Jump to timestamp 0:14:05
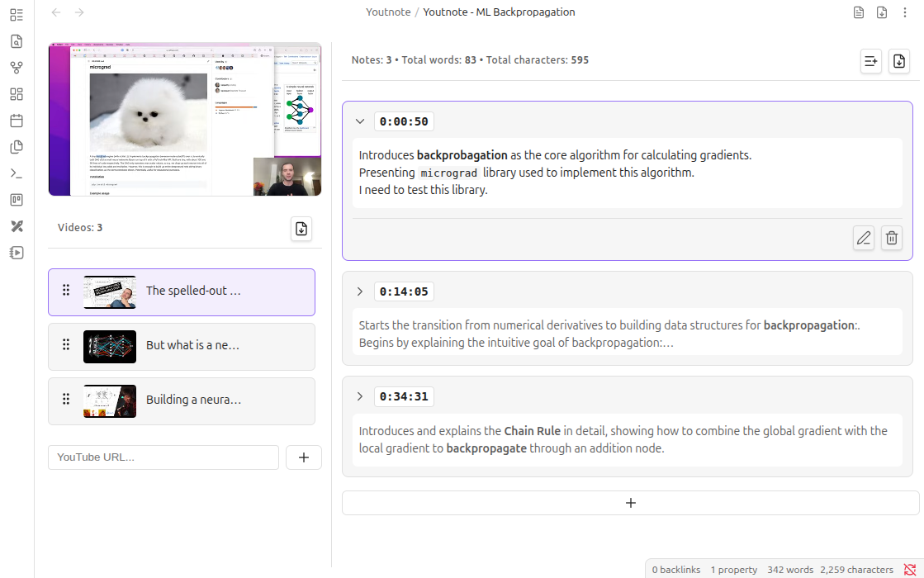The image size is (924, 578). point(404,291)
